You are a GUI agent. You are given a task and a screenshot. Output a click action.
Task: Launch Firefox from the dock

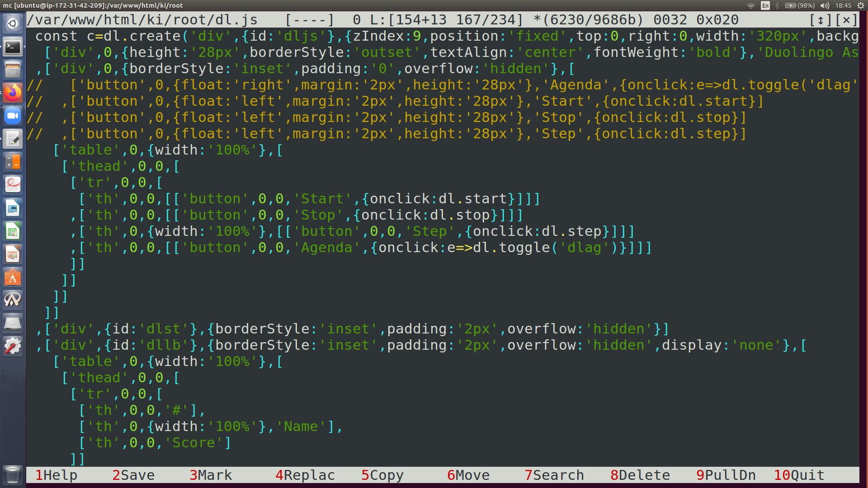tap(13, 93)
